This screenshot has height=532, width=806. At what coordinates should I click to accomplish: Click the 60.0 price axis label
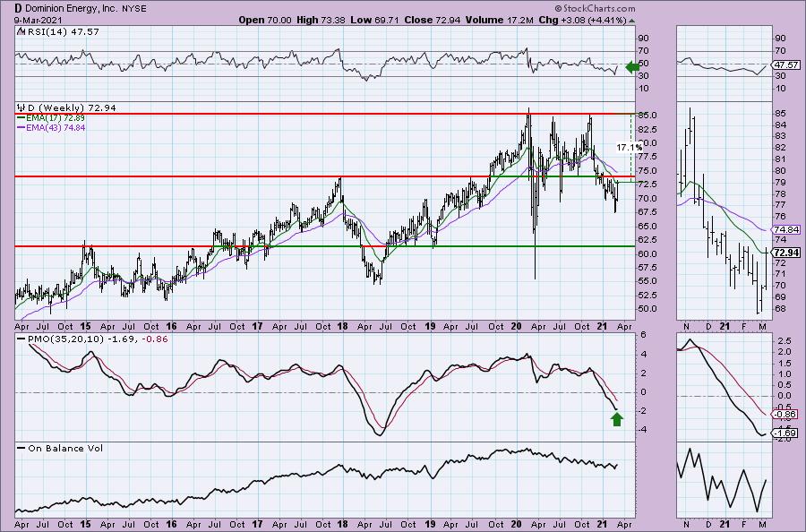coord(647,254)
